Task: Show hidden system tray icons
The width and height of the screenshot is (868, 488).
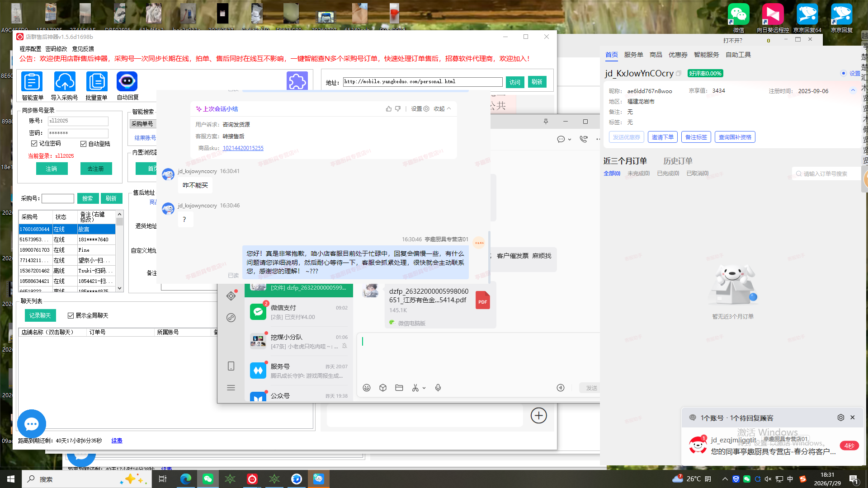Action: (x=725, y=479)
